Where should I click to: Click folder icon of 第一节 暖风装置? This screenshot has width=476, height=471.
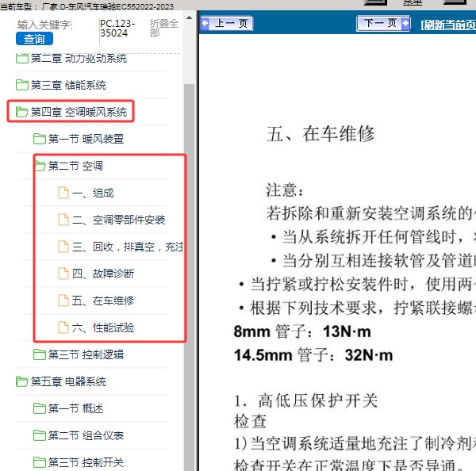[x=40, y=139]
